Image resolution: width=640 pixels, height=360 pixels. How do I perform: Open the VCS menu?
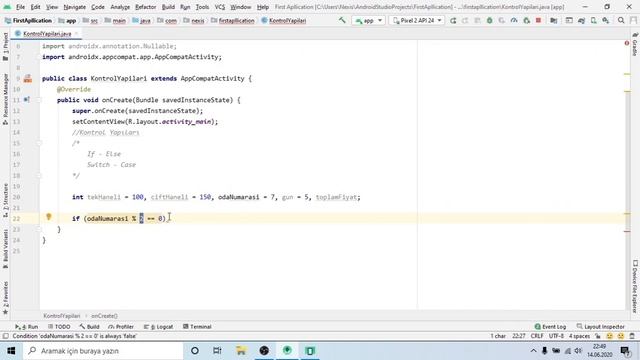(x=220, y=7)
